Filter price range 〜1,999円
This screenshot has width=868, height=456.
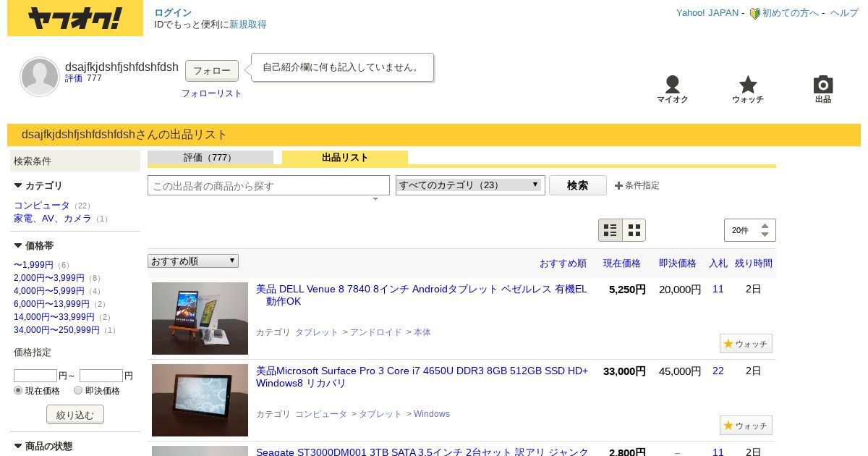pyautogui.click(x=33, y=265)
